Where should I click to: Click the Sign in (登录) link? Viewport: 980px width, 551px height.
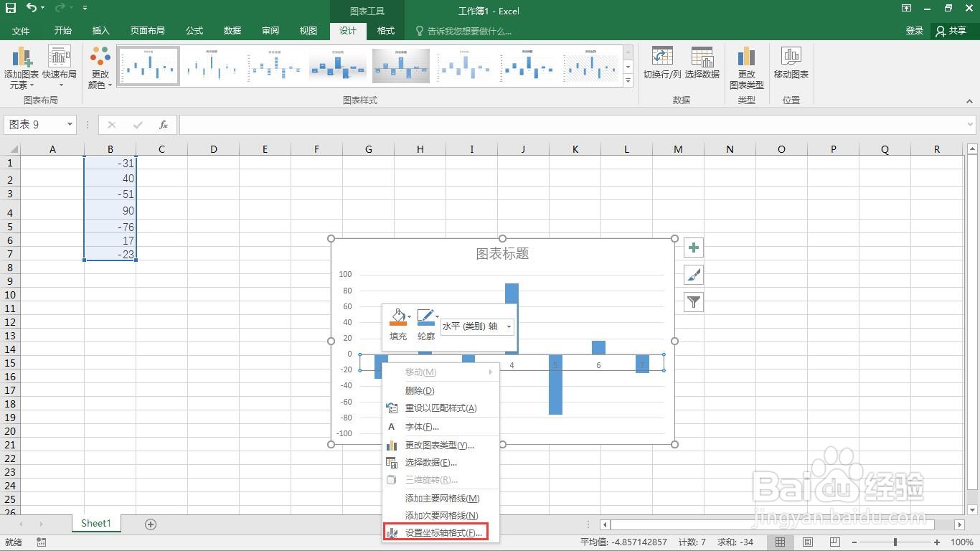(x=915, y=31)
